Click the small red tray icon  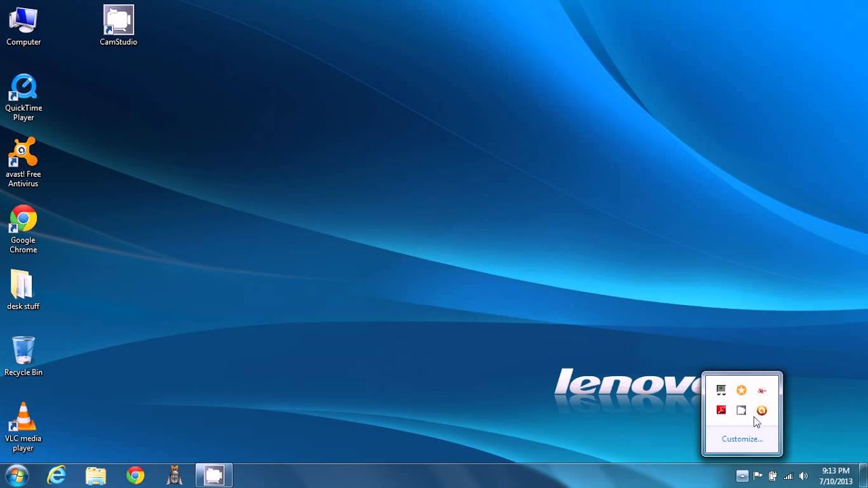[x=762, y=390]
